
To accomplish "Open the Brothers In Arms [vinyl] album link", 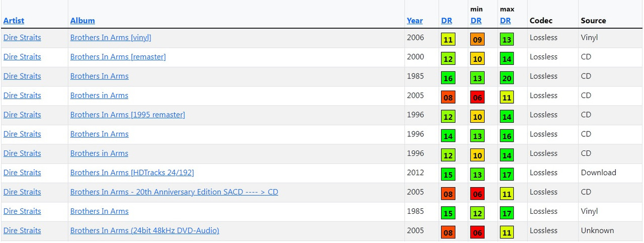I will point(111,38).
